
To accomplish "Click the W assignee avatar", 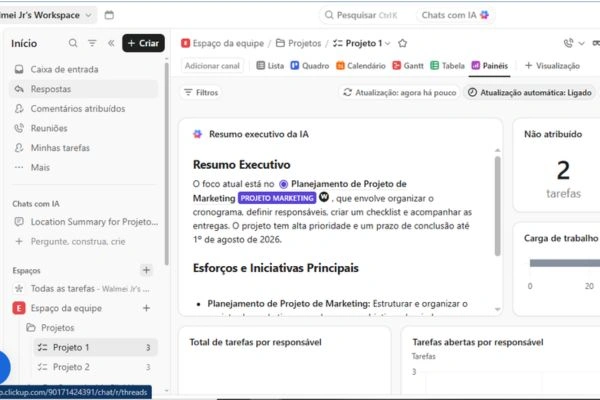I will click(324, 197).
